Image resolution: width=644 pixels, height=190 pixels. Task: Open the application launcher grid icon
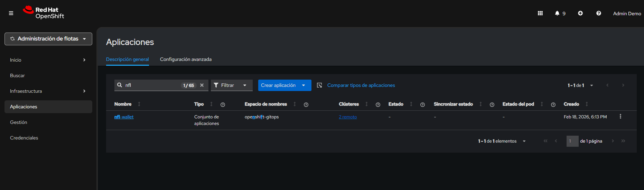click(540, 13)
